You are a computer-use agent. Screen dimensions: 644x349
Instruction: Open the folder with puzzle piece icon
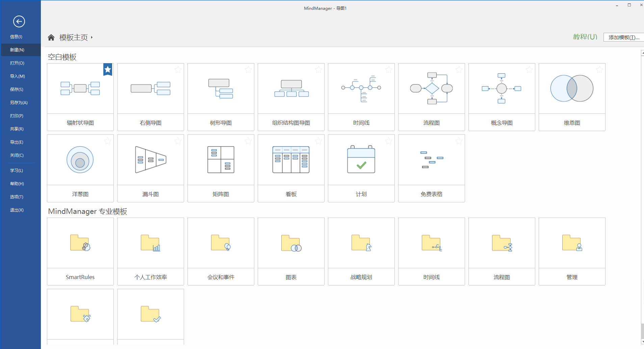point(80,317)
